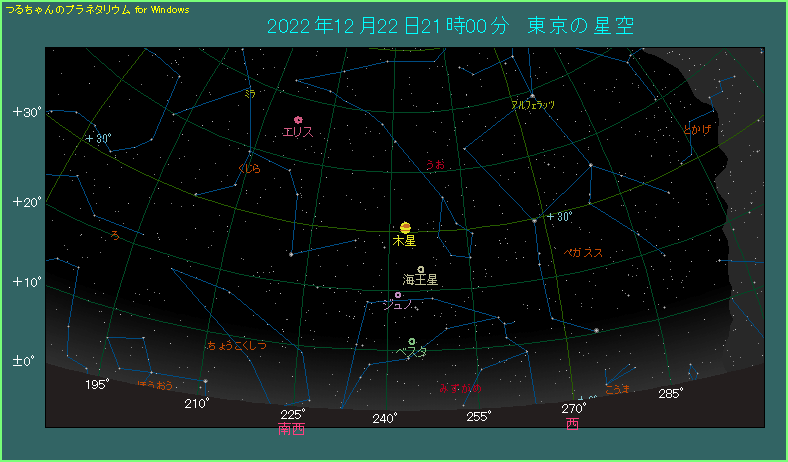Click the Vesta (ベスタ) asteroid marker
This screenshot has width=788, height=462.
(412, 342)
